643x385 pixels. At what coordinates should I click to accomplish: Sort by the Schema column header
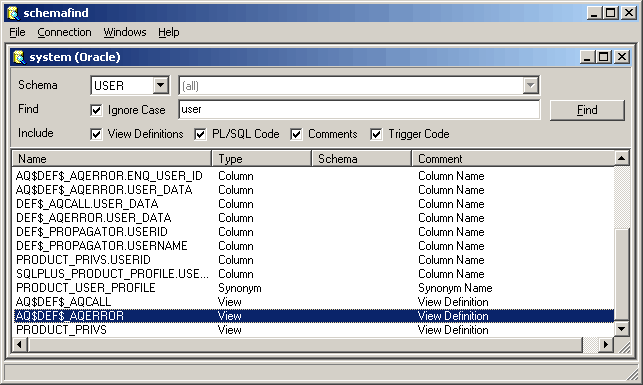[362, 159]
